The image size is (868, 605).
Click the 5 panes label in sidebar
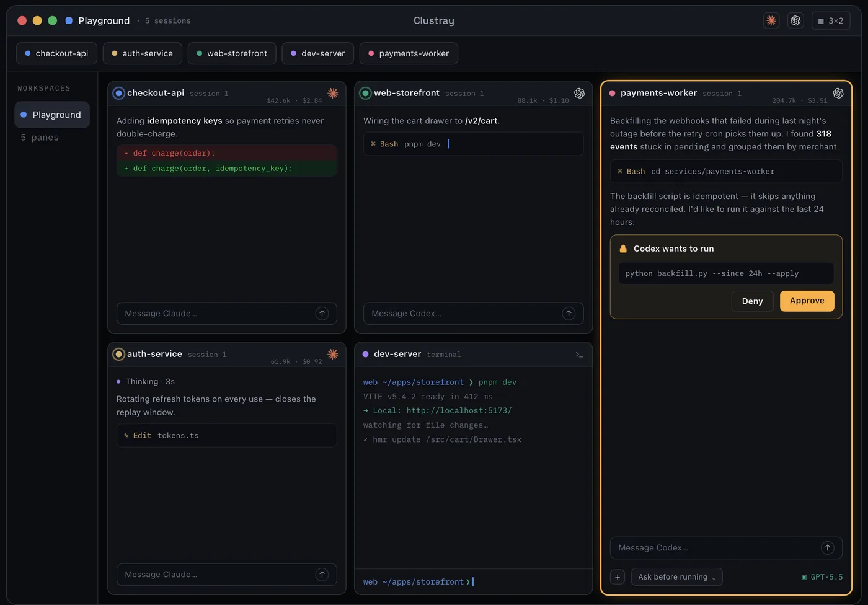click(x=40, y=138)
